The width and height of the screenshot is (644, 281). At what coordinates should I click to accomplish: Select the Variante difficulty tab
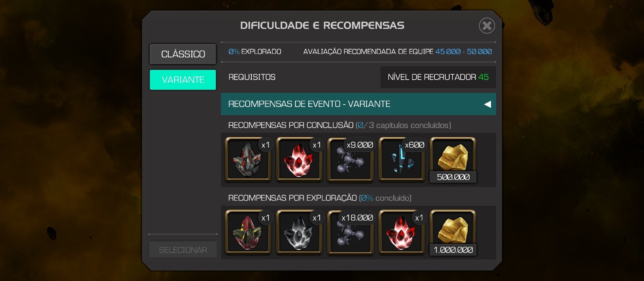tap(183, 80)
